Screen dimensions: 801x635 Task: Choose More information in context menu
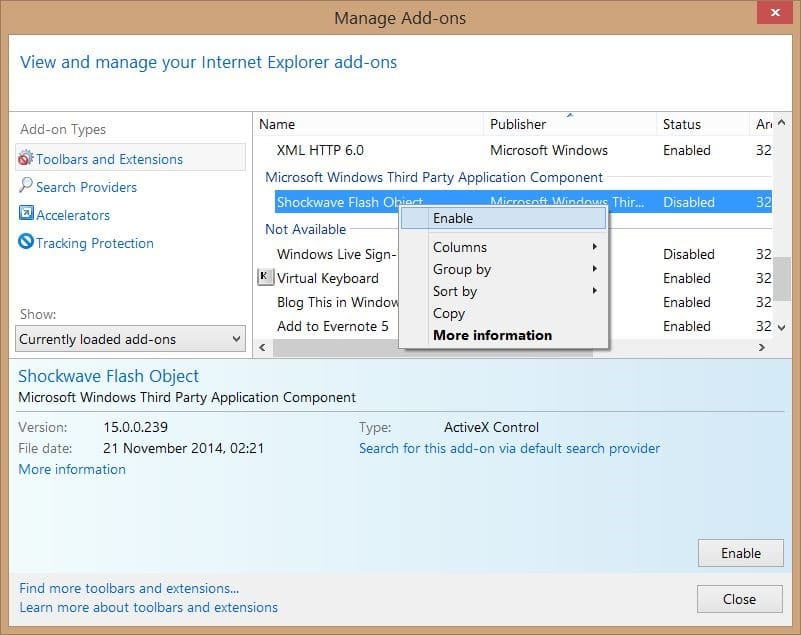pyautogui.click(x=503, y=335)
